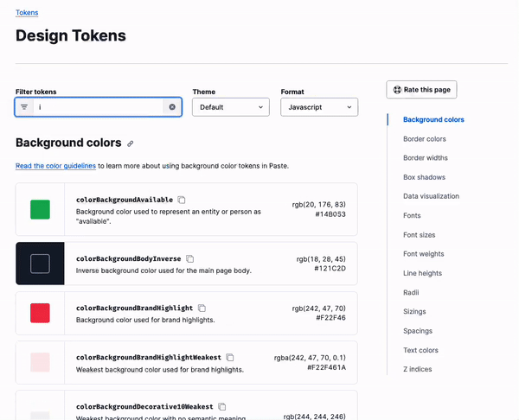Copy the colorBackgroundBrandHighlight token name
The width and height of the screenshot is (519, 420).
pos(202,308)
